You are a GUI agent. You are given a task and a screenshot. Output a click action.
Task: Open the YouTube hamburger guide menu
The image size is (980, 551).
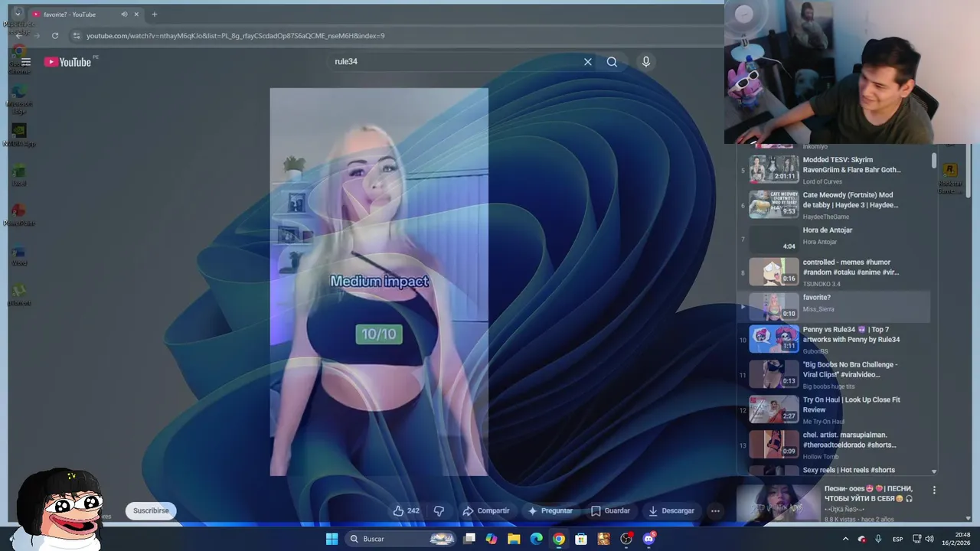(26, 62)
